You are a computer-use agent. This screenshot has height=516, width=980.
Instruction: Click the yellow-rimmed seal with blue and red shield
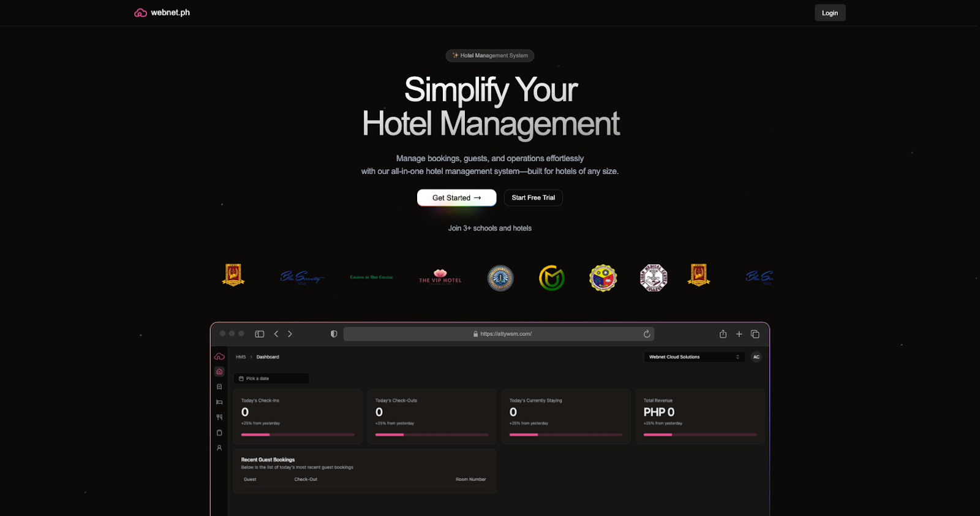603,278
